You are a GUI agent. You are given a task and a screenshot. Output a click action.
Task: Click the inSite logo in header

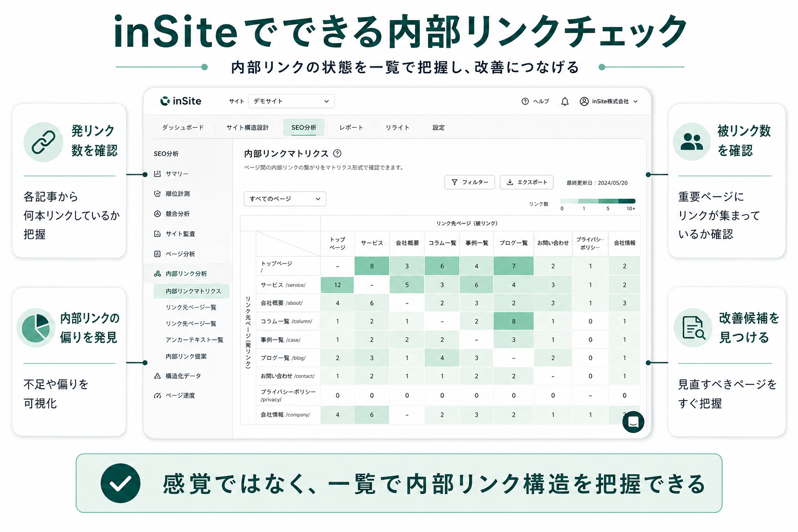[x=180, y=101]
